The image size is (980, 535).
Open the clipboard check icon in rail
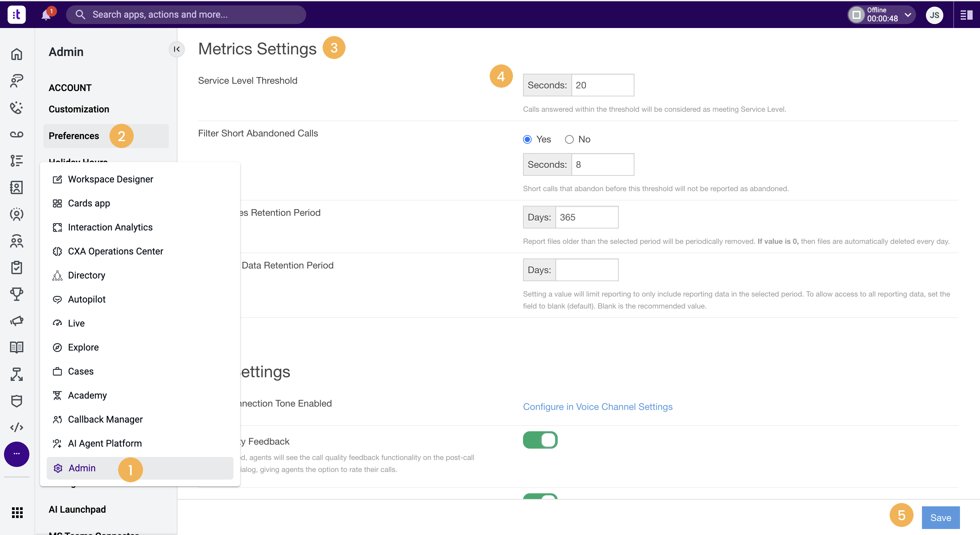(16, 267)
